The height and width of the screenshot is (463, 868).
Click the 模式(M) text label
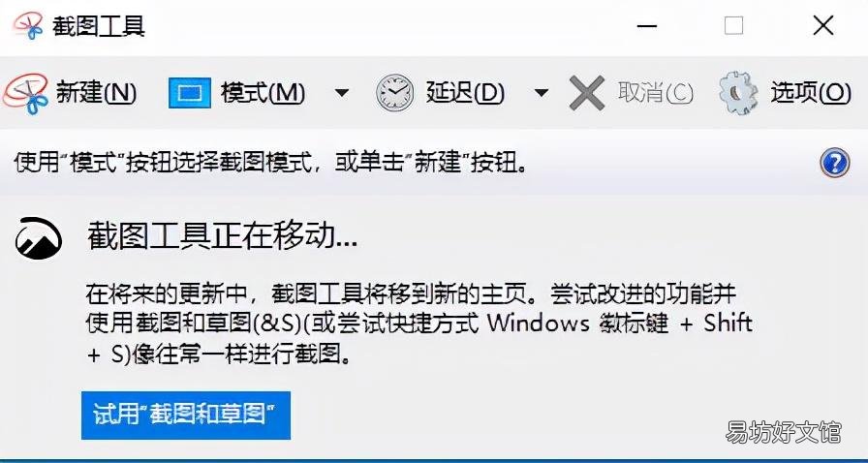(x=263, y=93)
